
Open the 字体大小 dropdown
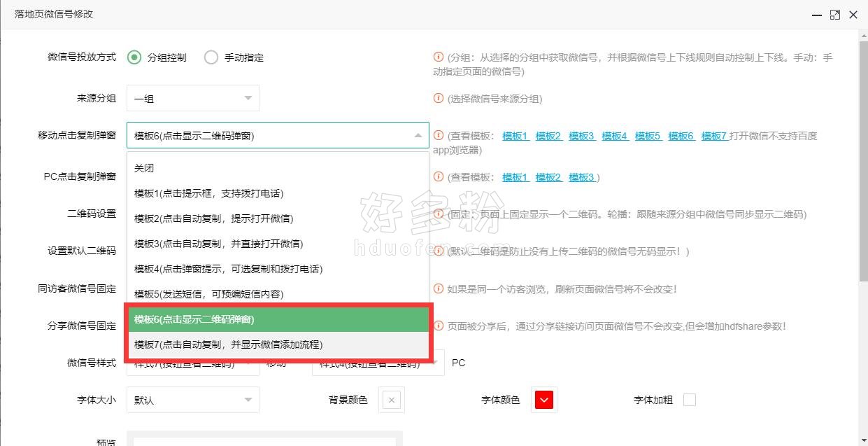point(192,400)
